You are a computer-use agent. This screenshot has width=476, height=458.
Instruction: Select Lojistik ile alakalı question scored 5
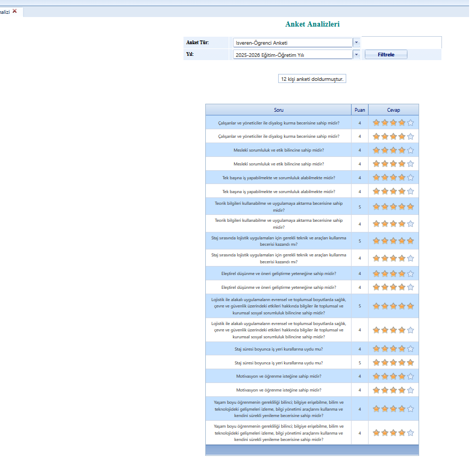click(x=279, y=306)
